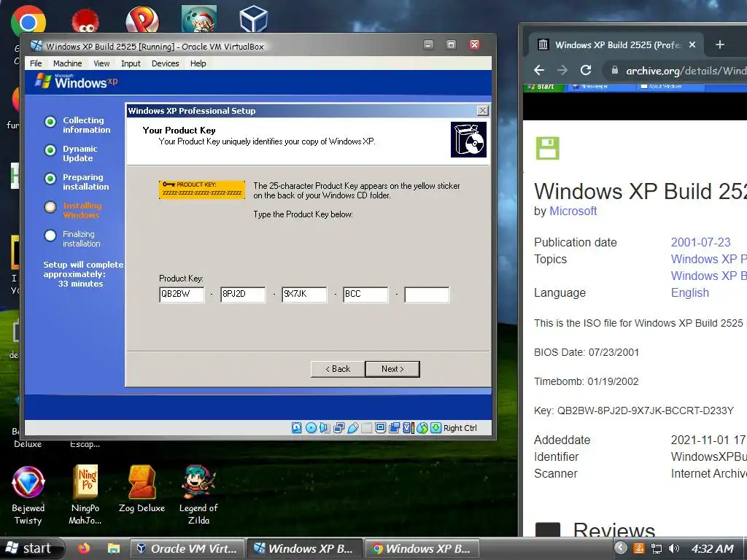747x560 pixels.
Task: Click the Microsoft author link
Action: pos(573,211)
